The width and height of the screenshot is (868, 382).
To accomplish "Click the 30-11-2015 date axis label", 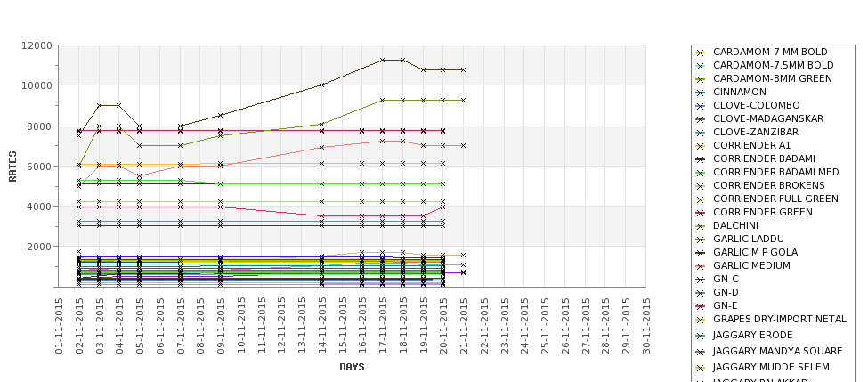I will (646, 326).
